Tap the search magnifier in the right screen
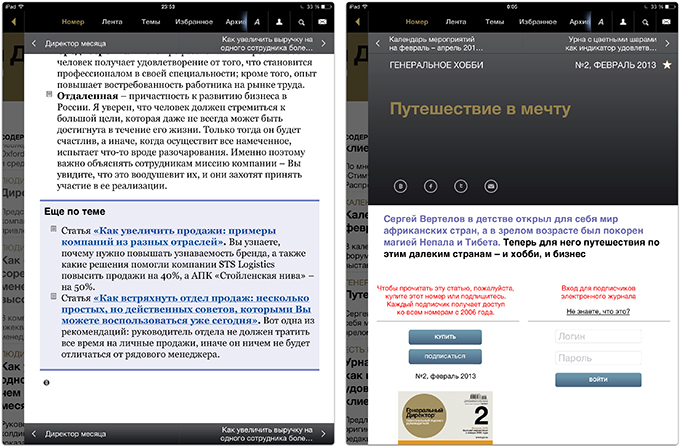The image size is (680, 447). 645,22
